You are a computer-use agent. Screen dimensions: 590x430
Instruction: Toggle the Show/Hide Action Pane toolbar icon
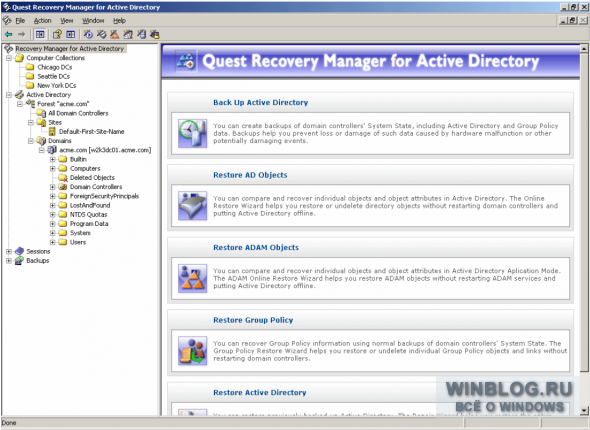pyautogui.click(x=71, y=35)
